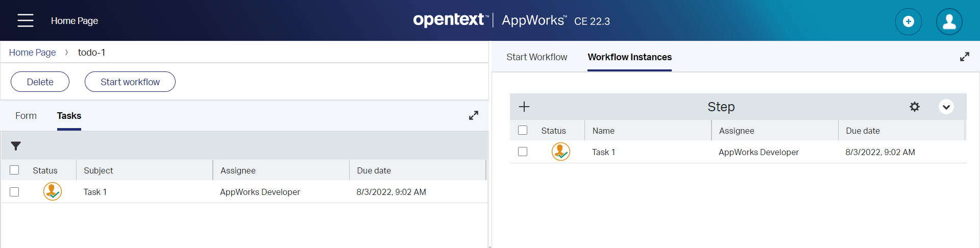This screenshot has width=980, height=248.
Task: Select all rows checkbox in Tasks list
Action: click(x=14, y=170)
